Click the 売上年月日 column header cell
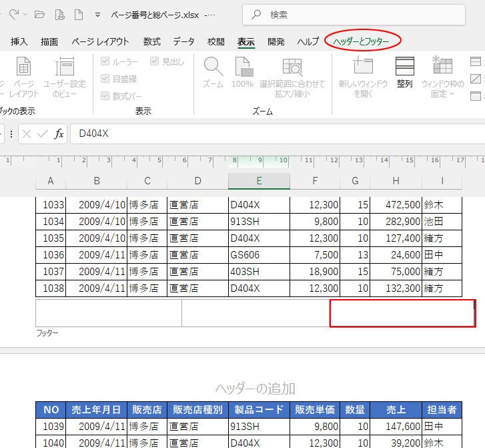The image size is (485, 448). tap(97, 410)
